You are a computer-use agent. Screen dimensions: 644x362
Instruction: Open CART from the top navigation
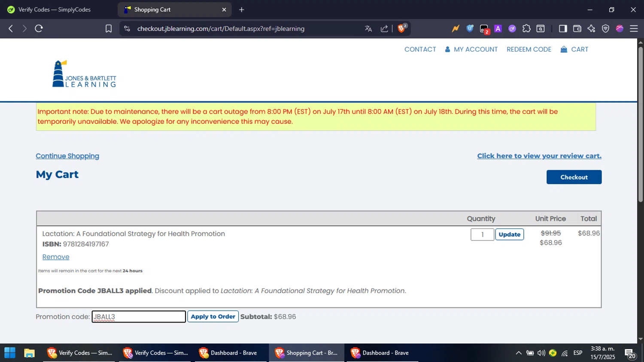[x=574, y=49]
